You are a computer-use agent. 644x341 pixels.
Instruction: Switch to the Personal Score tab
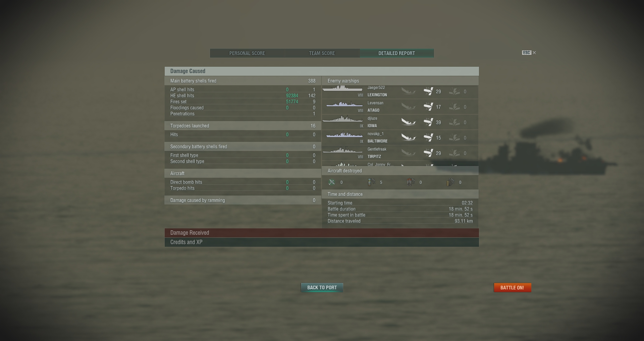click(x=247, y=53)
